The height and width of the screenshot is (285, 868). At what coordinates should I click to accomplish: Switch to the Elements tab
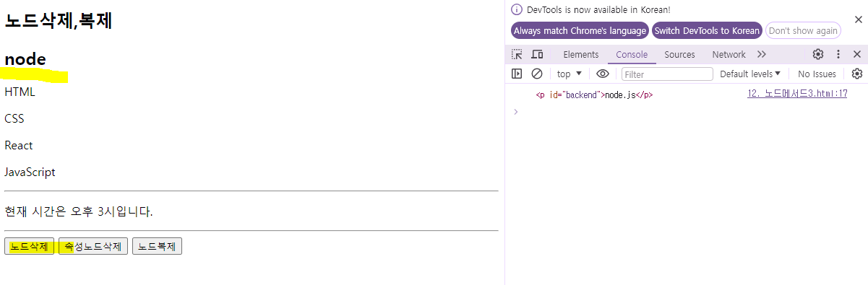click(x=581, y=54)
